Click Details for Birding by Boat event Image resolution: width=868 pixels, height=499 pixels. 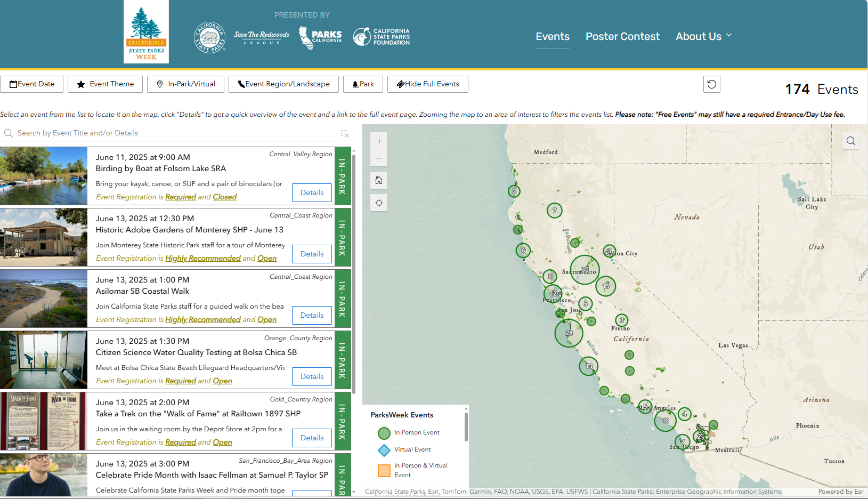(312, 192)
